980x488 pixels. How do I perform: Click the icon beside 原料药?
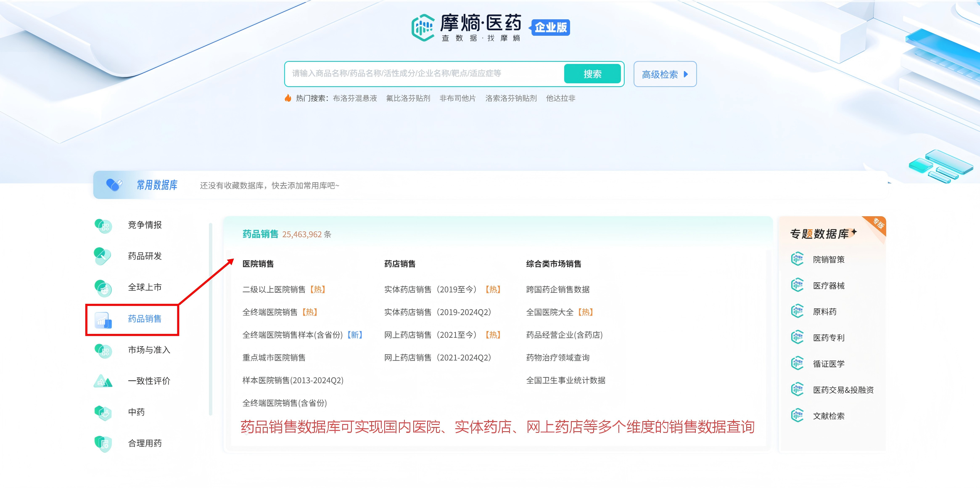(x=797, y=311)
